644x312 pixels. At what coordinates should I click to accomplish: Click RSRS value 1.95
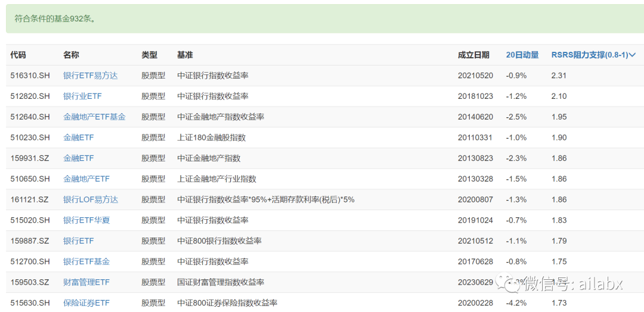[559, 117]
